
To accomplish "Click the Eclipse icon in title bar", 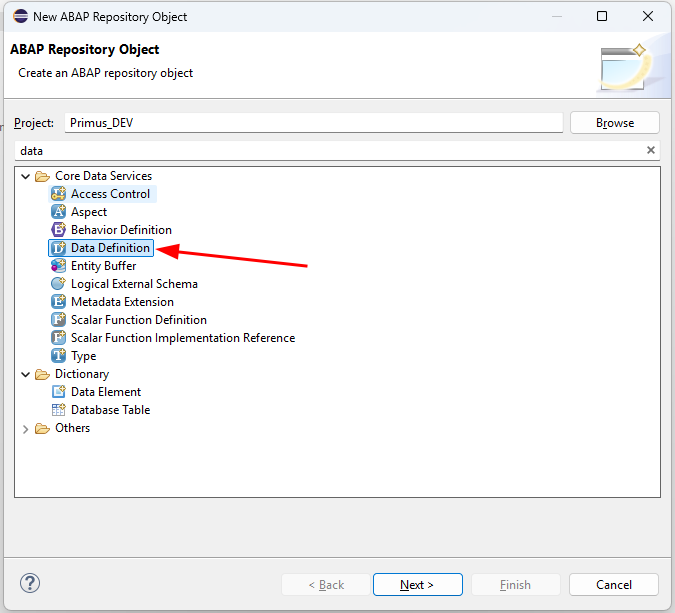I will click(x=20, y=16).
